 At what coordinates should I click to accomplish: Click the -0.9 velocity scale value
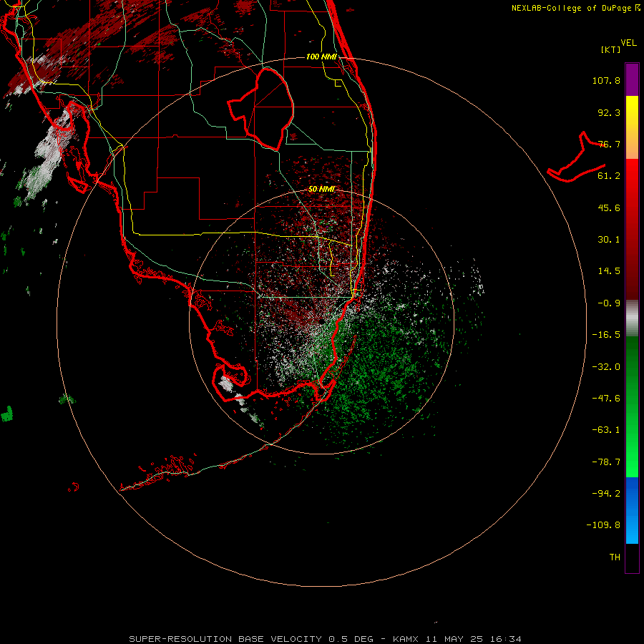pyautogui.click(x=609, y=303)
